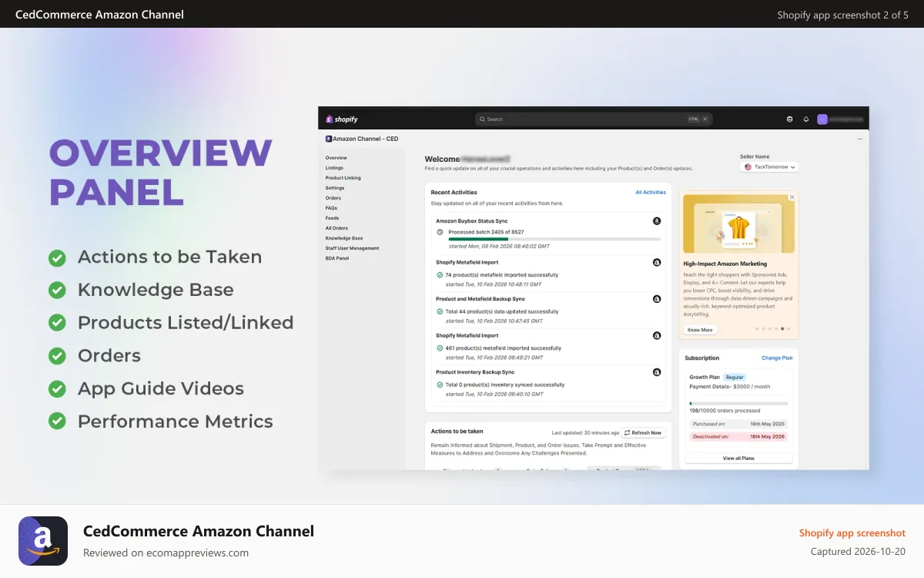Open the three-dot more menu below top bar
Viewport: 924px width, 578px height.
click(x=860, y=139)
